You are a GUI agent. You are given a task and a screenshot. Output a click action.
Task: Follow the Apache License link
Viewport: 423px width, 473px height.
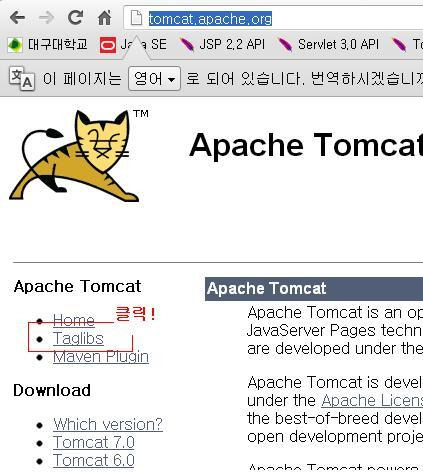(372, 400)
